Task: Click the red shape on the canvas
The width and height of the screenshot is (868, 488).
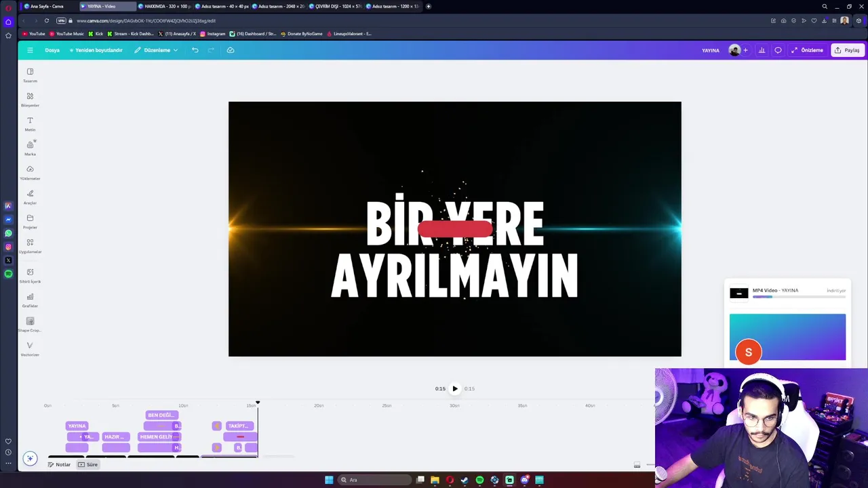Action: coord(455,229)
